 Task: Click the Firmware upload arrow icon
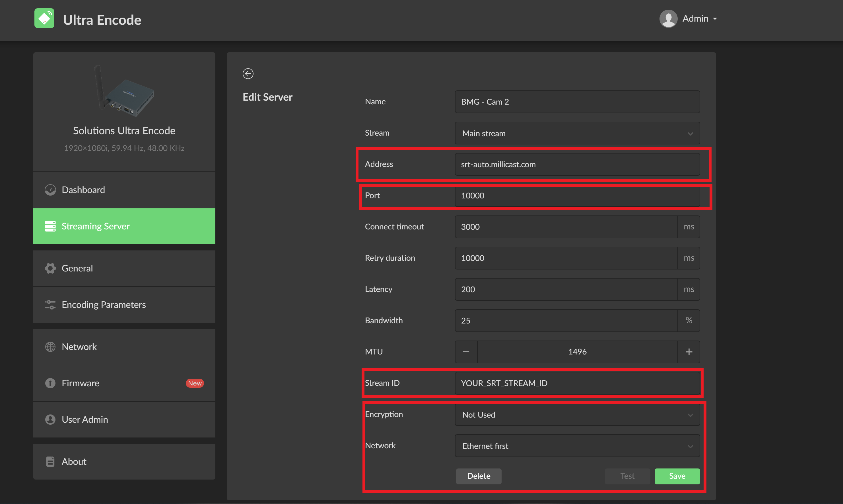click(x=50, y=383)
